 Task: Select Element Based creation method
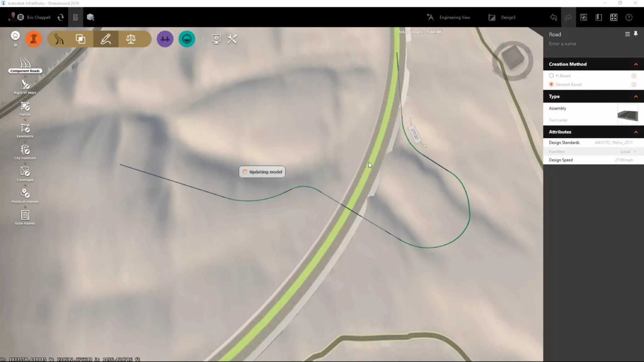click(x=551, y=84)
